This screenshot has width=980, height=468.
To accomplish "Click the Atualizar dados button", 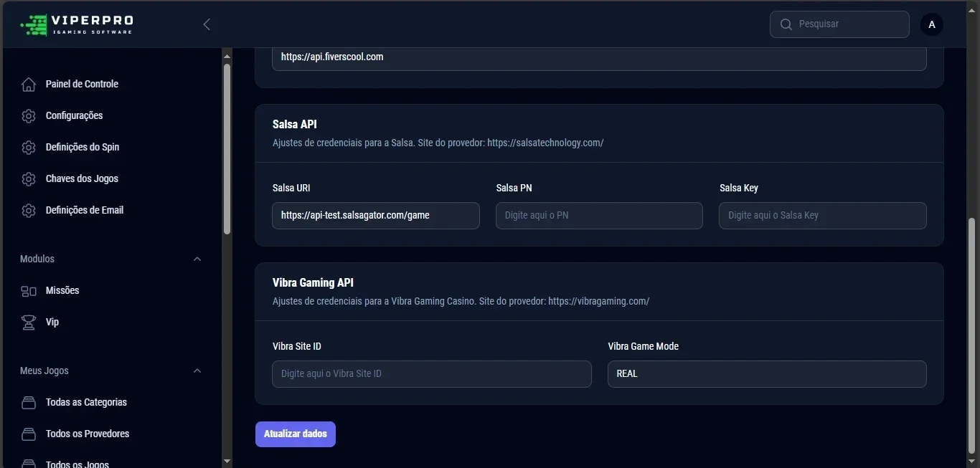I will point(296,434).
